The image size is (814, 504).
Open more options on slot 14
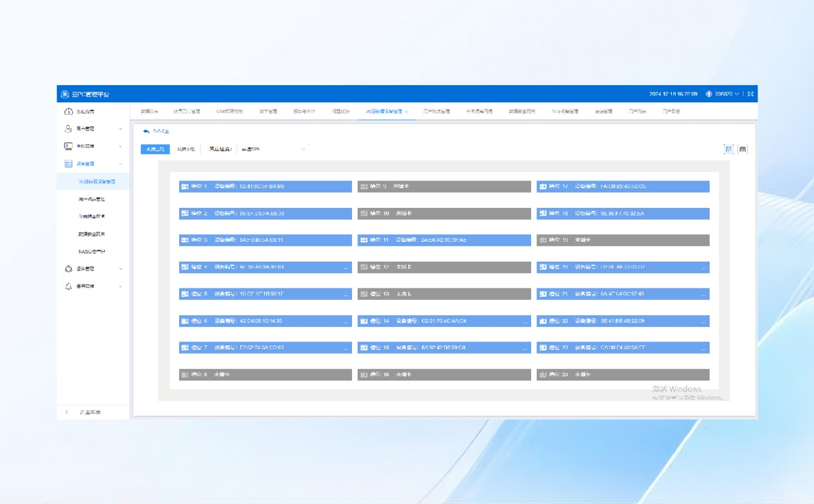[x=525, y=322]
